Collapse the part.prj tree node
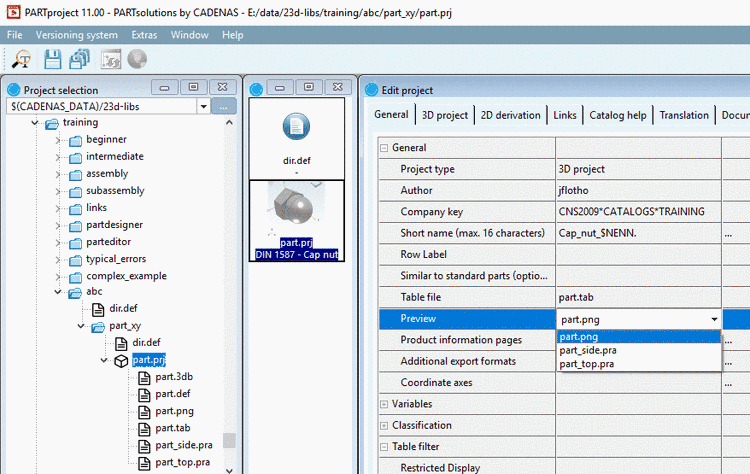The image size is (750, 474). [104, 360]
